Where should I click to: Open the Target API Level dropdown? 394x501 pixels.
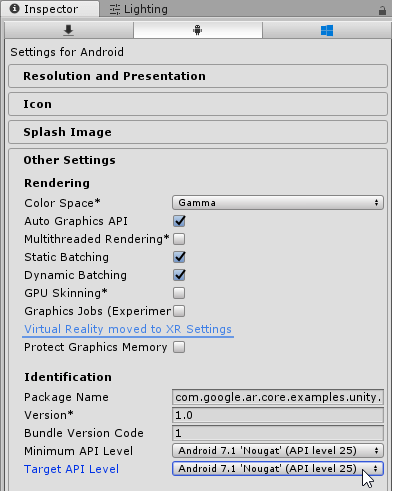point(278,469)
